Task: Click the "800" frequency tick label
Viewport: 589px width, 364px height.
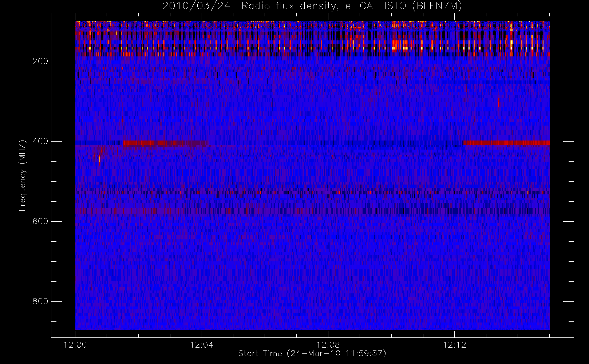Action: 40,301
